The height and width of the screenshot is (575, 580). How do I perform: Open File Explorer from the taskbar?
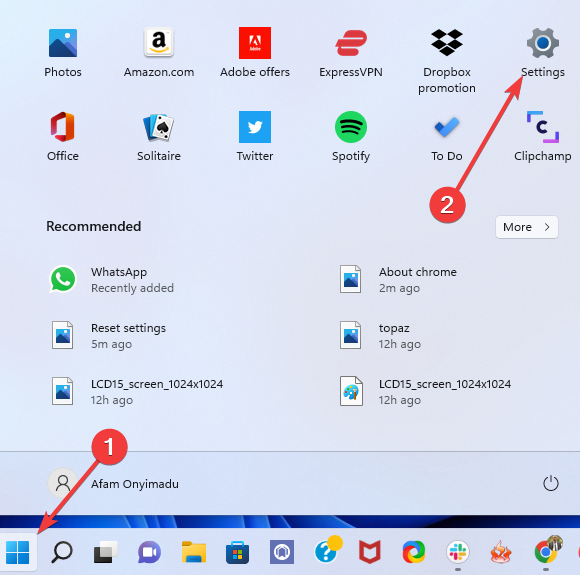pos(194,552)
